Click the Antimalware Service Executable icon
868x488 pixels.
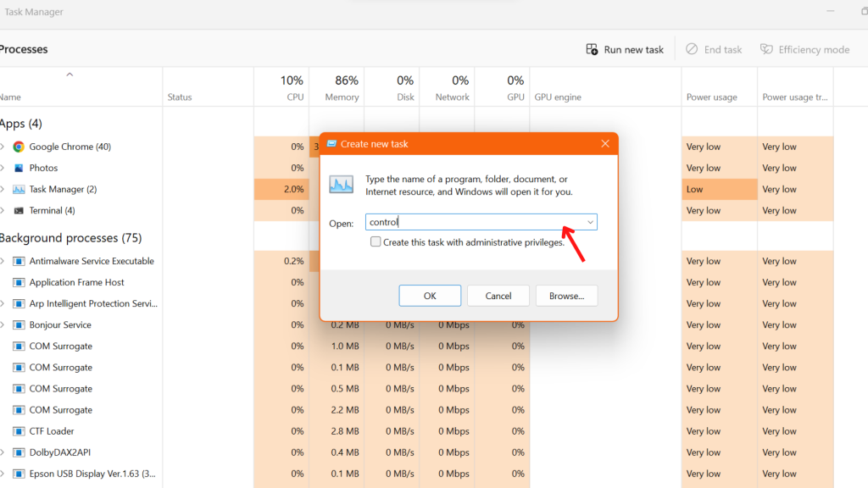19,261
